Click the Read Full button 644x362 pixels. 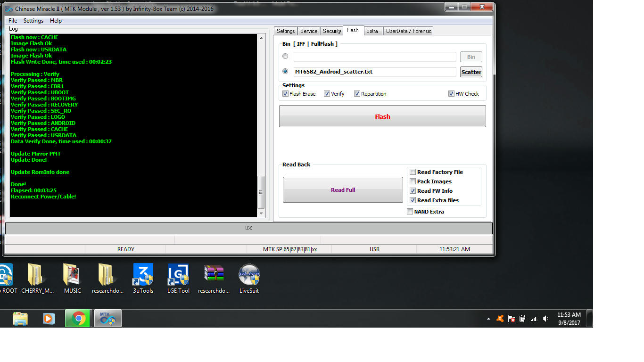pyautogui.click(x=343, y=190)
